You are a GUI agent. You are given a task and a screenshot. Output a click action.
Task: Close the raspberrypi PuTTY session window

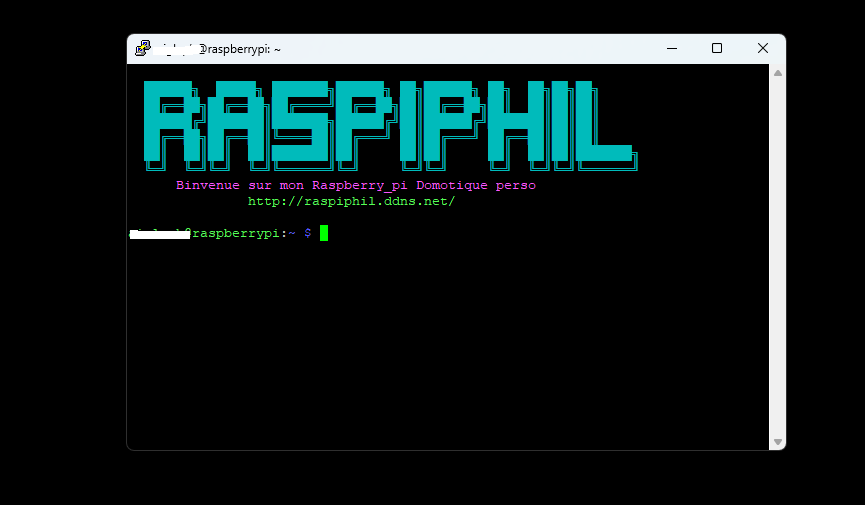762,49
